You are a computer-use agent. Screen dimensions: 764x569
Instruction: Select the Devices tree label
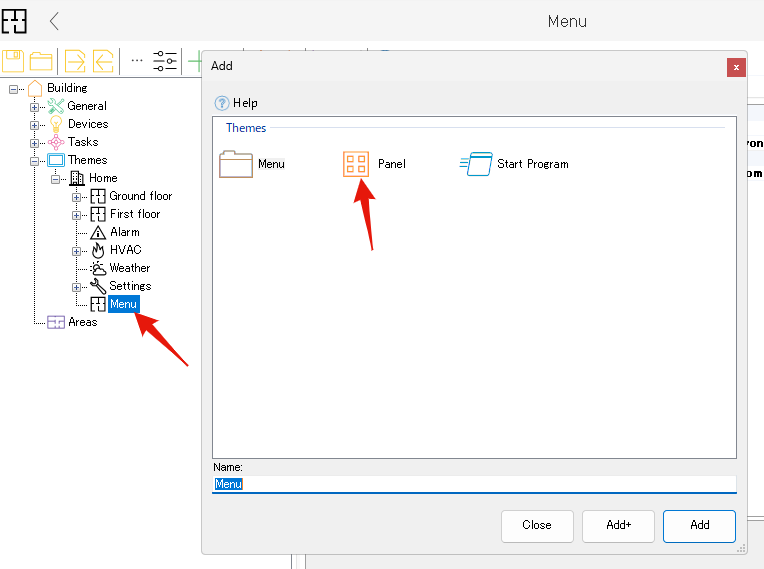click(88, 124)
